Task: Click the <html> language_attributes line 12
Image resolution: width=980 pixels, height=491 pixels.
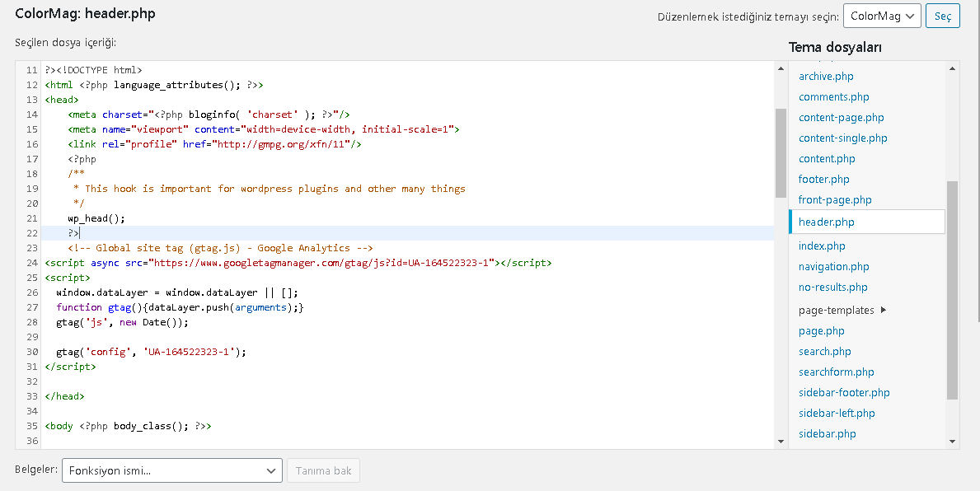Action: (x=154, y=85)
